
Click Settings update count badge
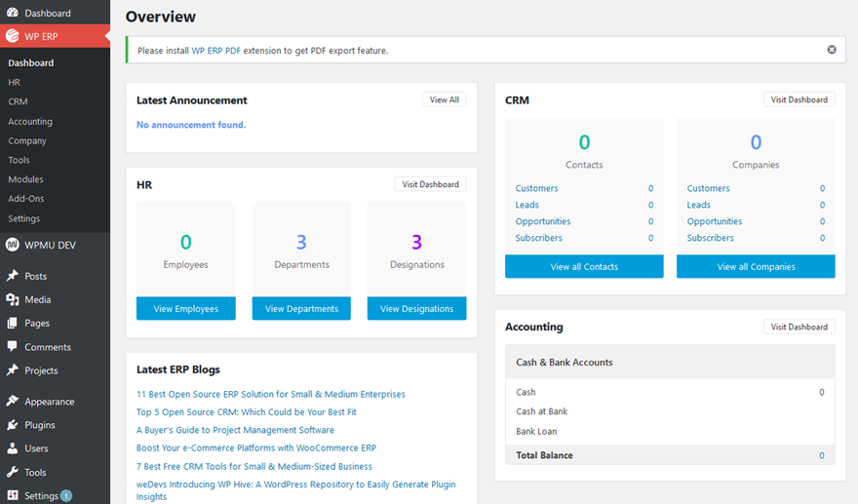[x=66, y=496]
